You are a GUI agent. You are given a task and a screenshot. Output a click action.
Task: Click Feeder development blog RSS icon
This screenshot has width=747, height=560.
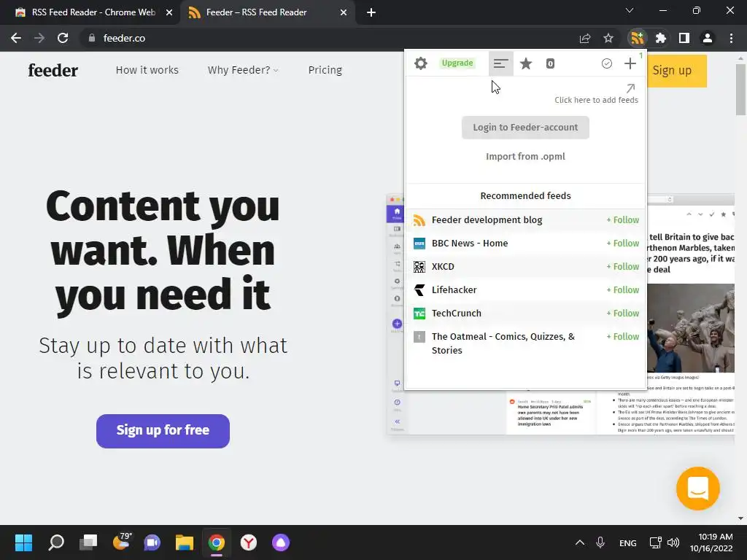click(x=419, y=220)
